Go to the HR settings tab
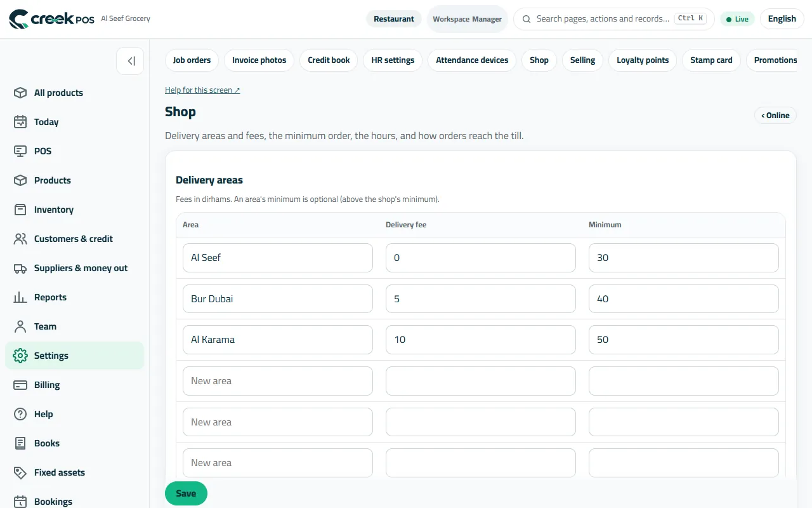This screenshot has height=508, width=812. (393, 60)
